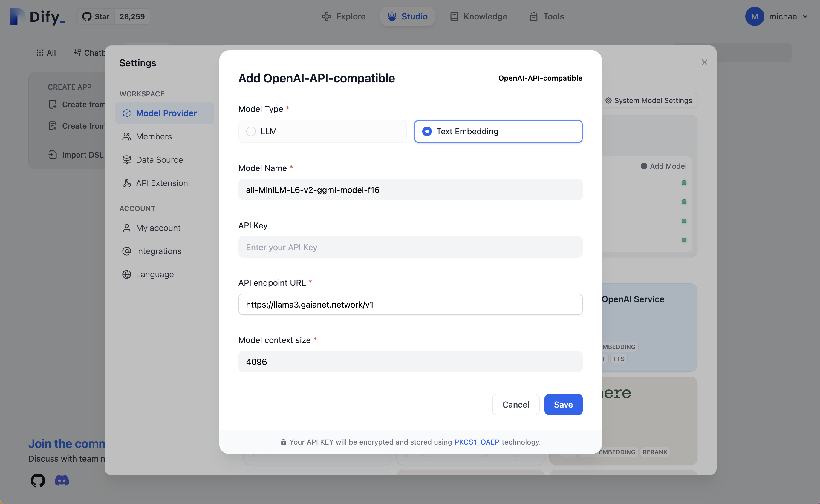The height and width of the screenshot is (504, 820).
Task: Click the Data Source icon in sidebar
Action: click(126, 159)
